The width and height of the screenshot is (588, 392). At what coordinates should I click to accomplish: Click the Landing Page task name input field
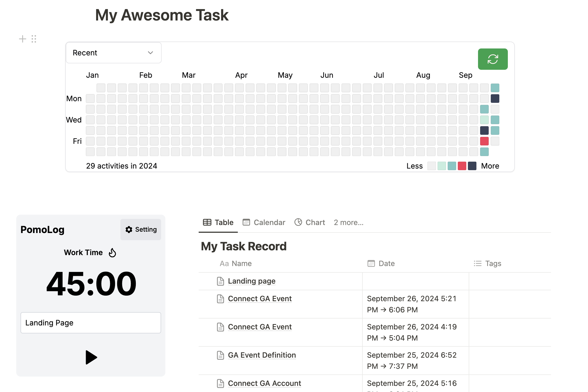point(91,323)
